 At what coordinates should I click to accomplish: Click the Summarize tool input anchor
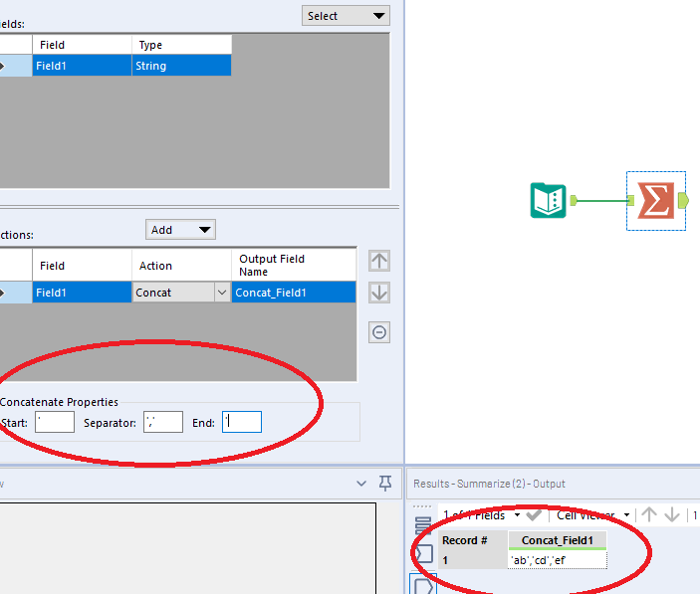pos(631,201)
